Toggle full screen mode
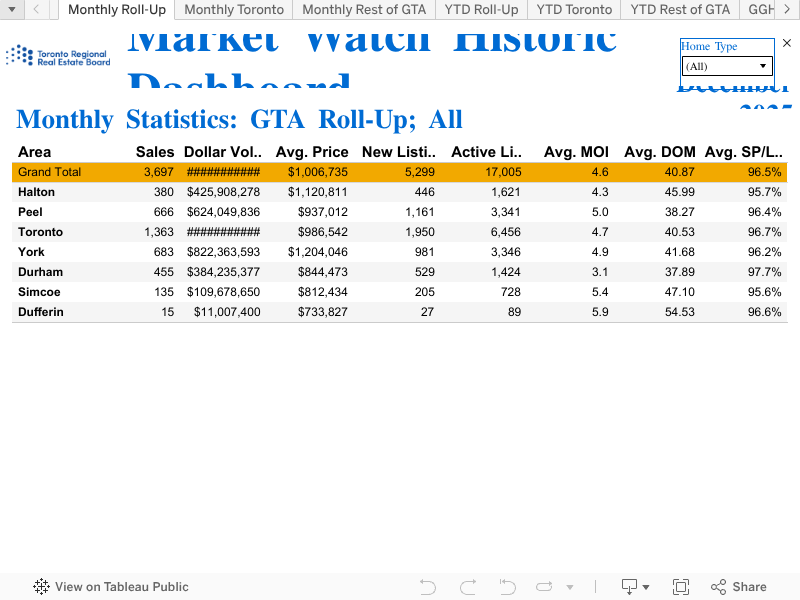This screenshot has height=600, width=800. (x=681, y=587)
